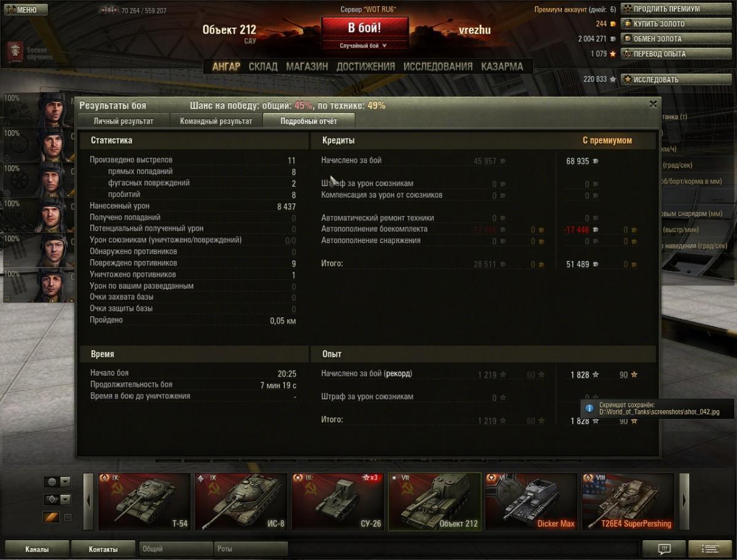Click the Начислено за бой 68 935 value
737x560 pixels.
577,161
